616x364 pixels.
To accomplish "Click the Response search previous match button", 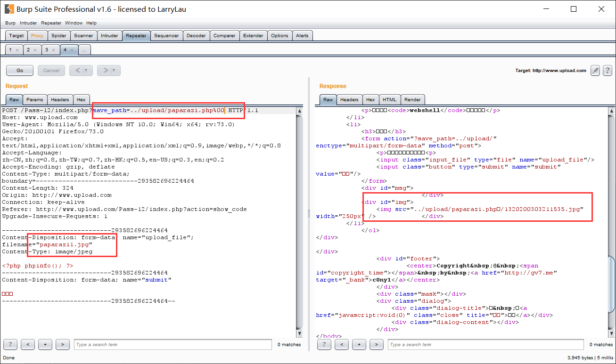I will coord(342,344).
